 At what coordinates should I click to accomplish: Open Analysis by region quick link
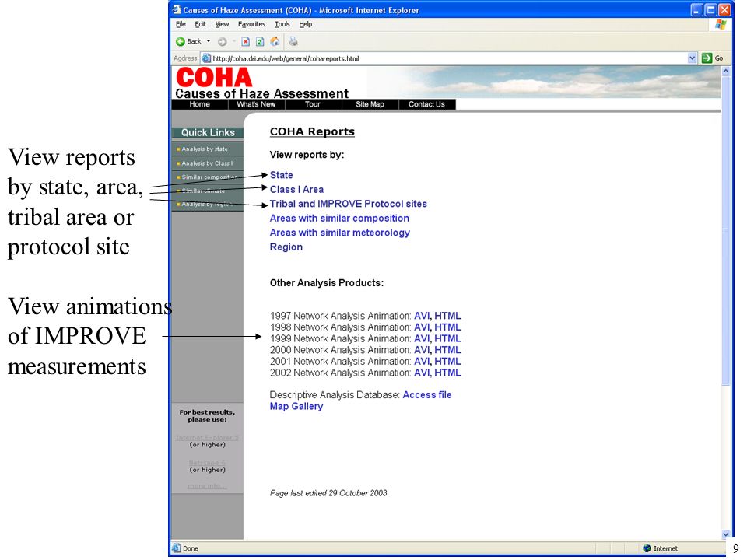tap(207, 205)
